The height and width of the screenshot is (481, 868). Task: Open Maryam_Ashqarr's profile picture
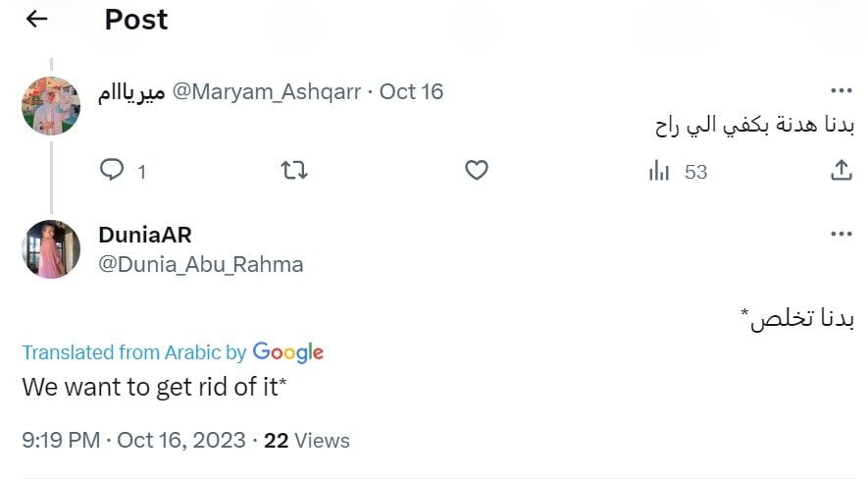[x=51, y=106]
